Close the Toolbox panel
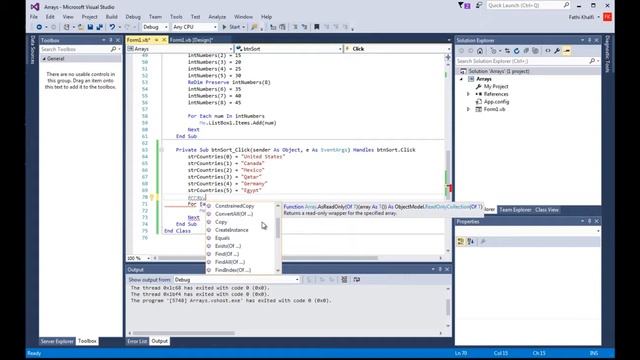Screen dimensions: 640x360 pyautogui.click(x=118, y=40)
